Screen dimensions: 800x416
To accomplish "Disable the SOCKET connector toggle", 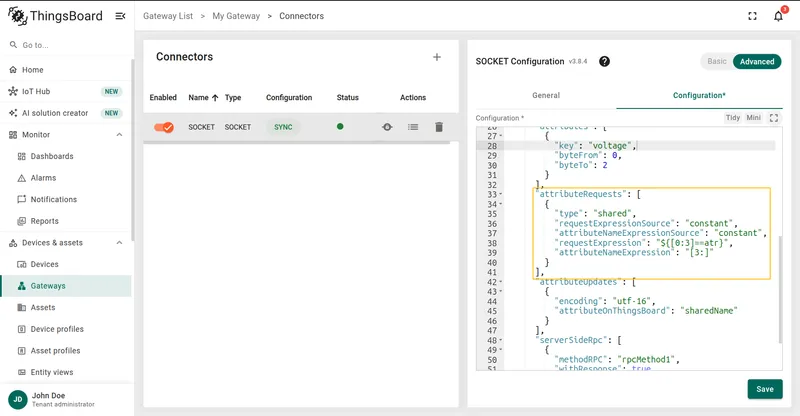I will pyautogui.click(x=164, y=127).
